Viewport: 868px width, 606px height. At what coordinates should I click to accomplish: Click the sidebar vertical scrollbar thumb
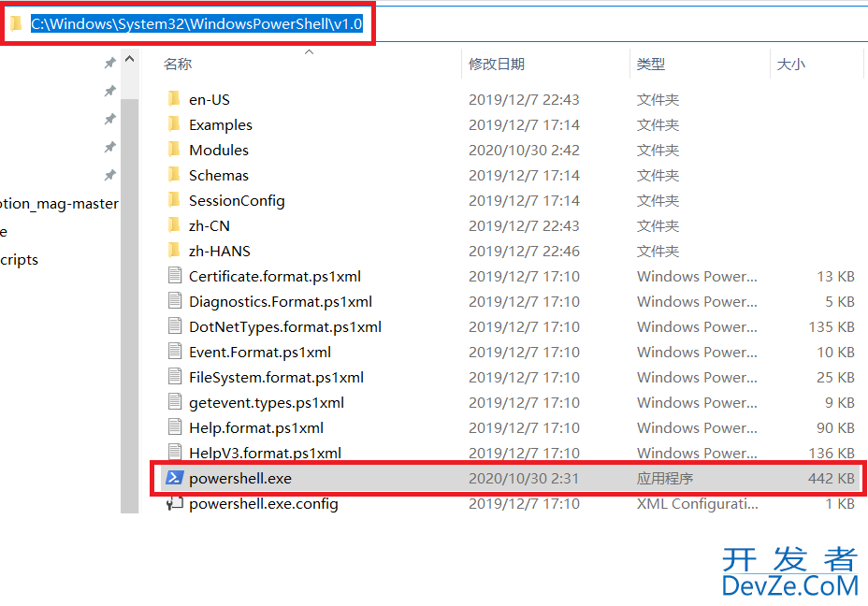(x=129, y=306)
